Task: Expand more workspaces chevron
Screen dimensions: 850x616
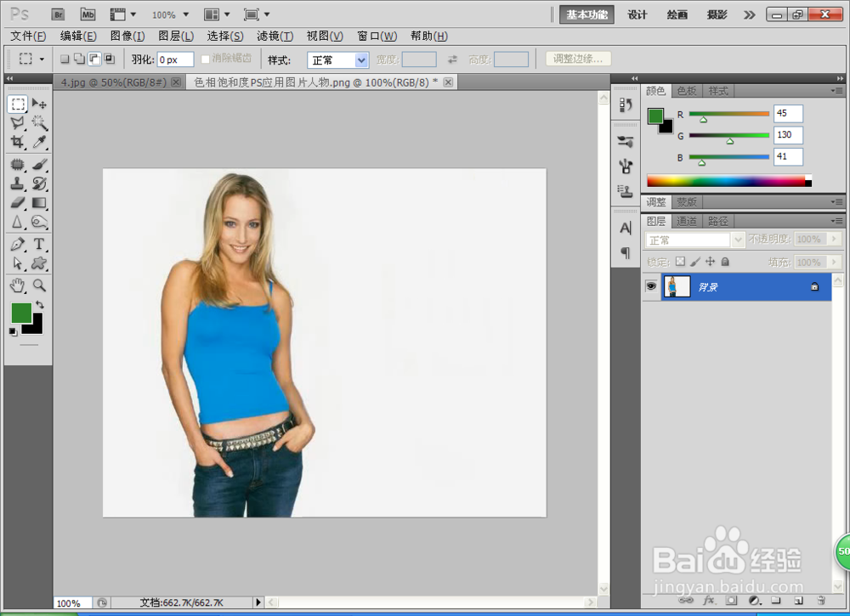Action: pyautogui.click(x=749, y=14)
